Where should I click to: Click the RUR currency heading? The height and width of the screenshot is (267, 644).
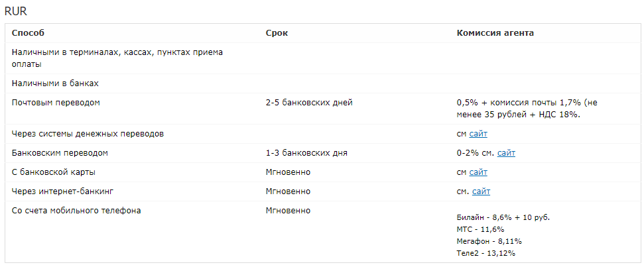[15, 11]
